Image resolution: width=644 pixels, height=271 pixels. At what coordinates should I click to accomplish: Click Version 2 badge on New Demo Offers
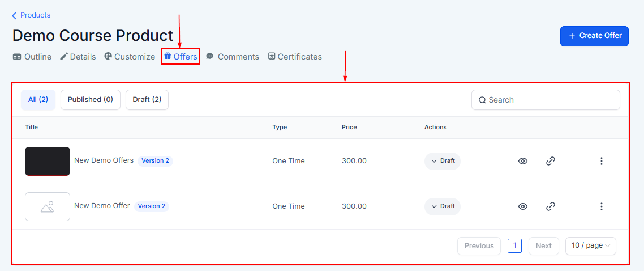pos(155,161)
